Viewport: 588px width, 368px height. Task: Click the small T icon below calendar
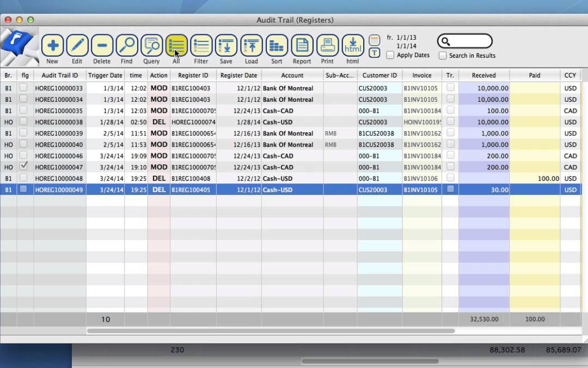[374, 53]
